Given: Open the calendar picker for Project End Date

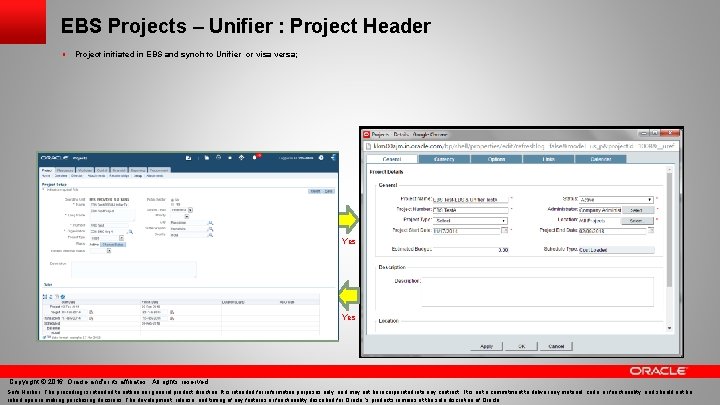Looking at the screenshot, I should click(651, 231).
